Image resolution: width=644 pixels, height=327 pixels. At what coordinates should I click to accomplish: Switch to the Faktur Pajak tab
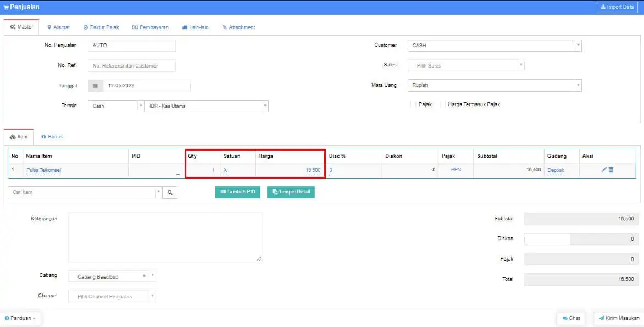pos(101,27)
